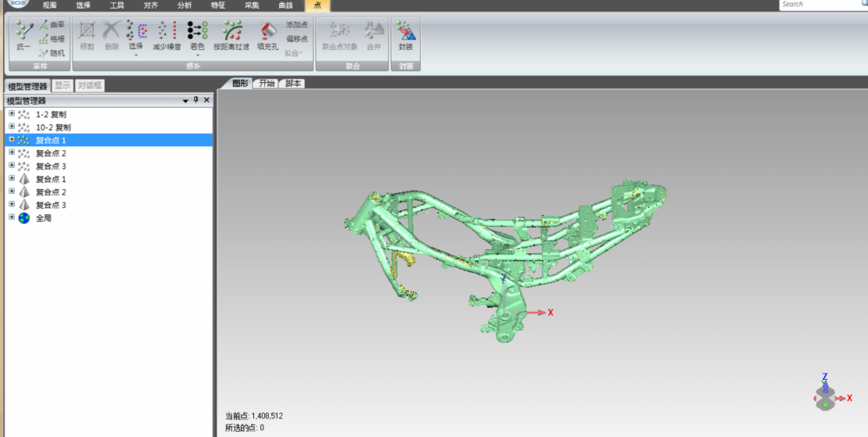Expand the 1-2 复制 tree node

(12, 114)
